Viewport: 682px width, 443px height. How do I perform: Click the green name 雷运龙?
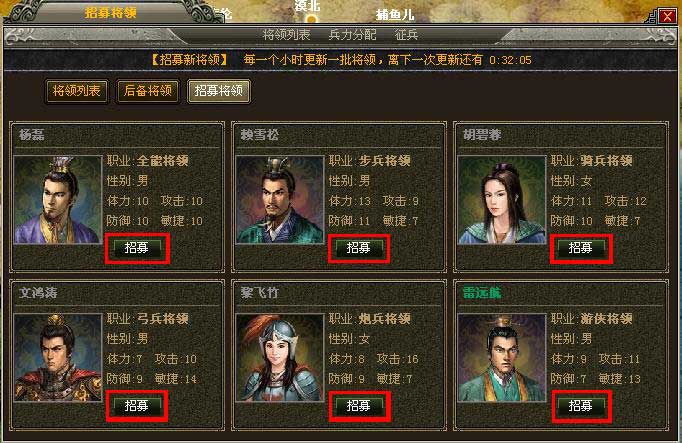pos(482,293)
